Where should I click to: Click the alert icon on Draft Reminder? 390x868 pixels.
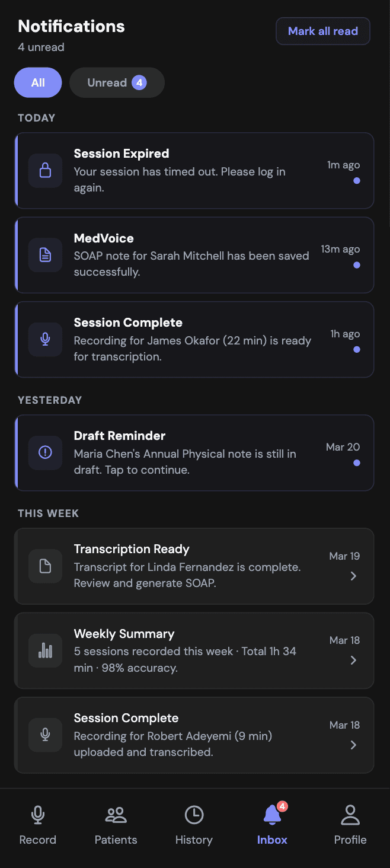(x=45, y=452)
